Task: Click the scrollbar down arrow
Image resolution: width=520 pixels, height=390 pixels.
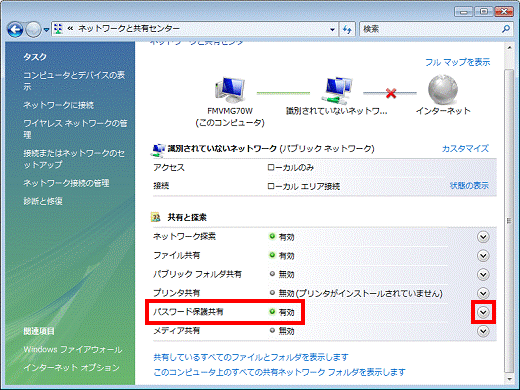Action: coord(509,379)
